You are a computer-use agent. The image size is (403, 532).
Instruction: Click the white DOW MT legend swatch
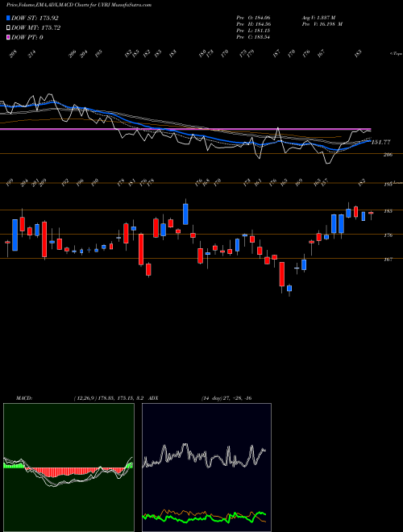click(x=8, y=28)
